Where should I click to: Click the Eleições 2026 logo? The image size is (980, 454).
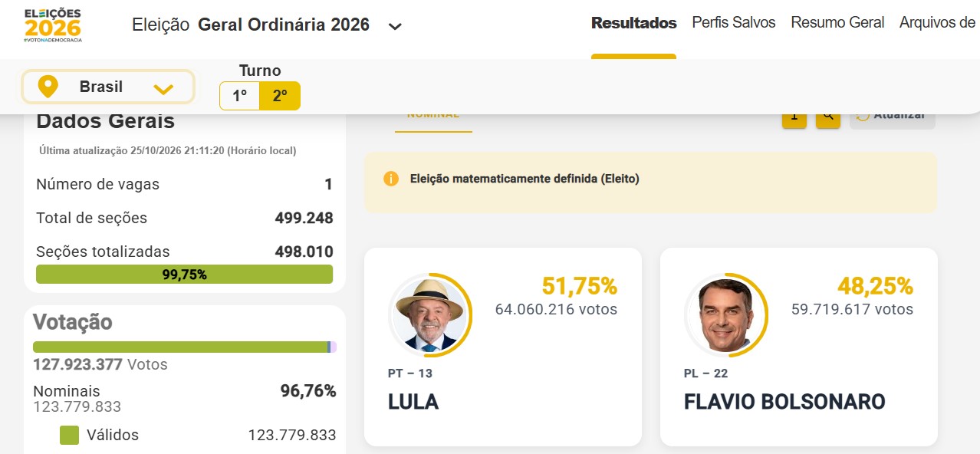pyautogui.click(x=52, y=25)
